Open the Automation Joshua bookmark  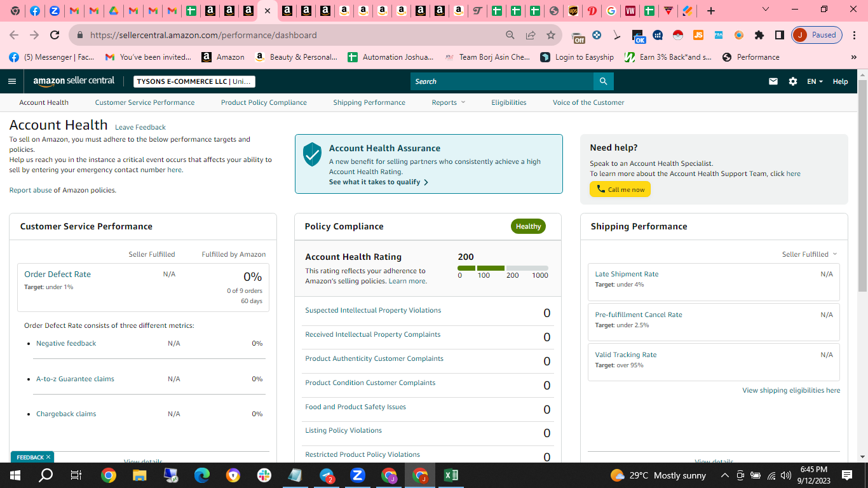(391, 57)
